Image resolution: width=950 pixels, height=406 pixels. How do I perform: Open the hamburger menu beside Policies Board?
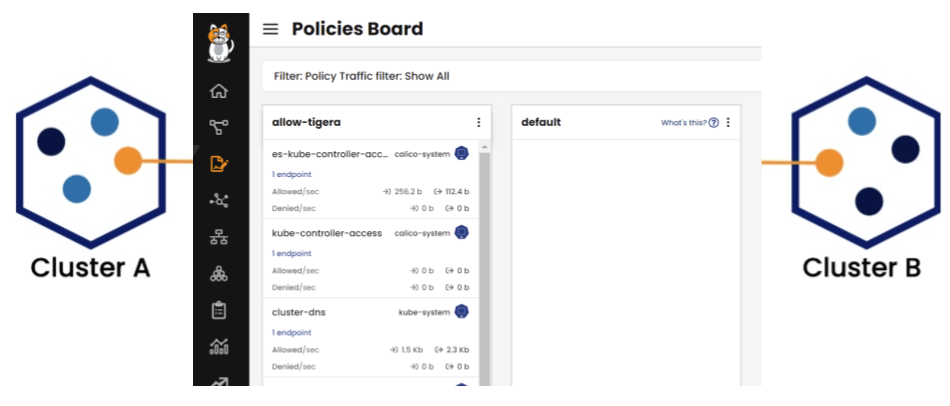pyautogui.click(x=270, y=29)
